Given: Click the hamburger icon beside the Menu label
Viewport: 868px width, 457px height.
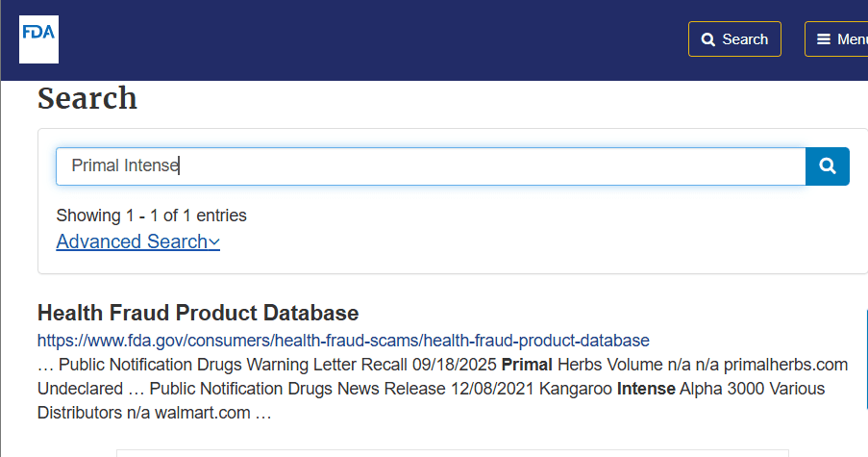Looking at the screenshot, I should 824,39.
